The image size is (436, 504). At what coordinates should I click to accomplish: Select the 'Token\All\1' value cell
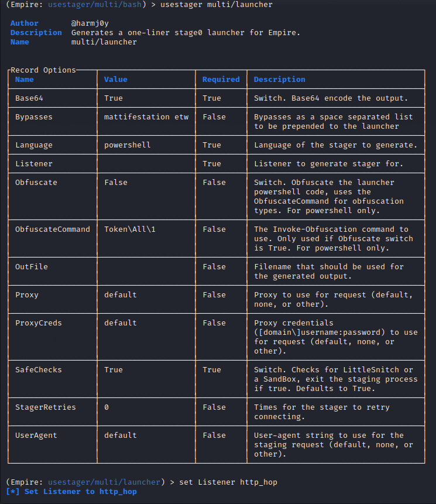(130, 229)
